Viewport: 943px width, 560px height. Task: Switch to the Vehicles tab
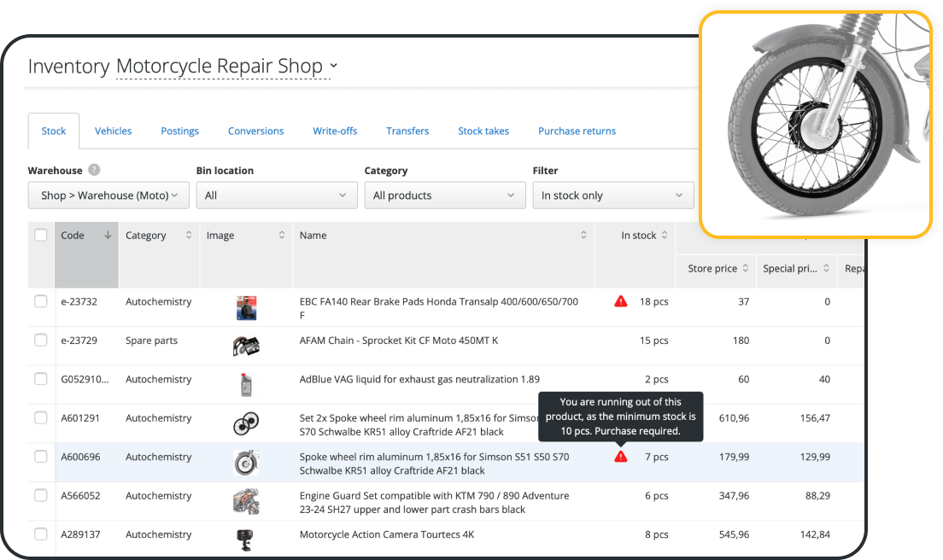(x=113, y=131)
